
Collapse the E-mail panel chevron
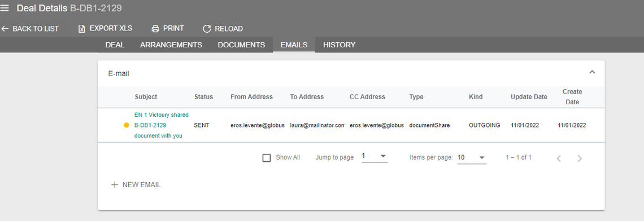[x=592, y=72]
